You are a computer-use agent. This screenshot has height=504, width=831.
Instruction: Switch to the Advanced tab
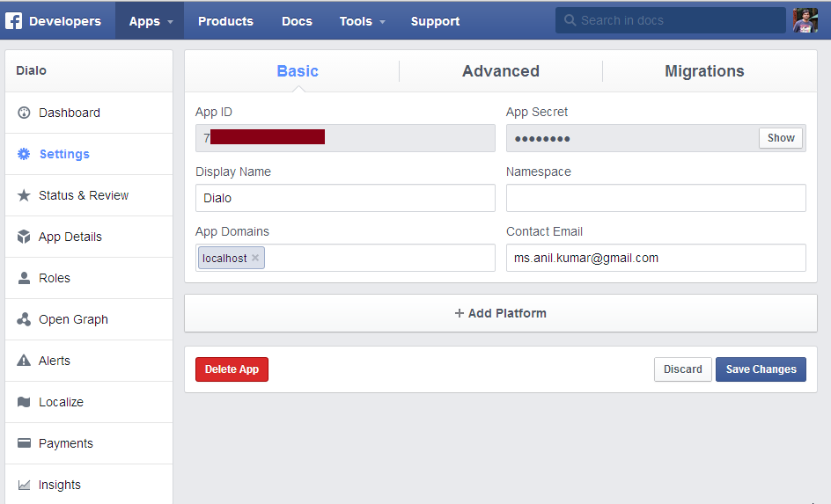pyautogui.click(x=501, y=71)
